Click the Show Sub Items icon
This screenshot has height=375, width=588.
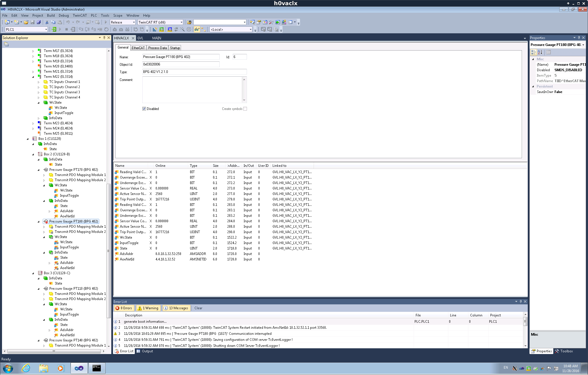pos(203,29)
